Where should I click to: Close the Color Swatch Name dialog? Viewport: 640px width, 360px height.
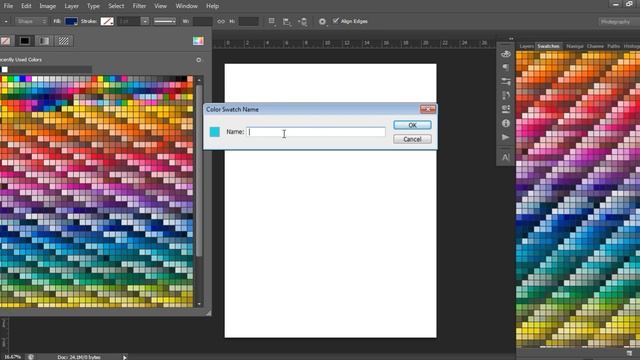428,109
